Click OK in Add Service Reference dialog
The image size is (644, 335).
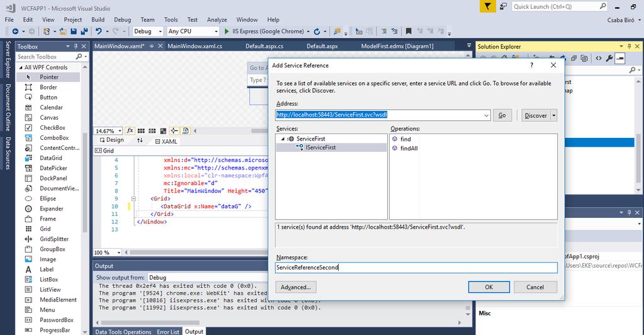(x=489, y=287)
